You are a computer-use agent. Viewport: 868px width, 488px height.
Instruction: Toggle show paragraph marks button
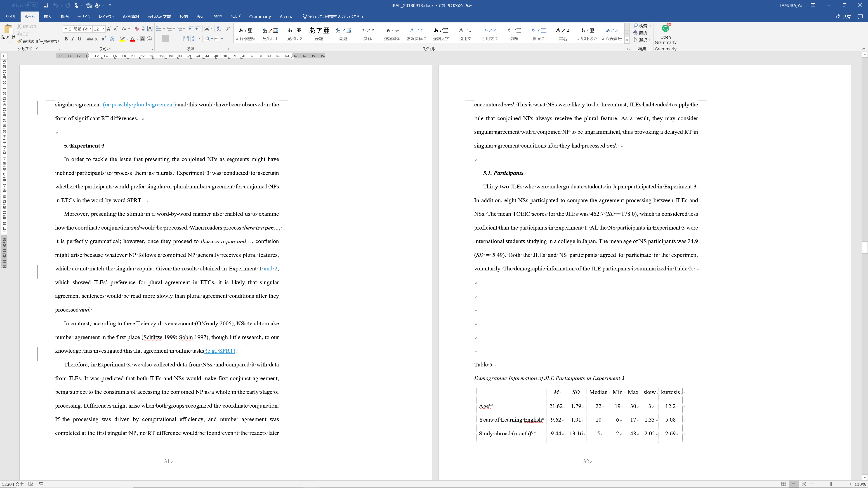click(x=228, y=29)
